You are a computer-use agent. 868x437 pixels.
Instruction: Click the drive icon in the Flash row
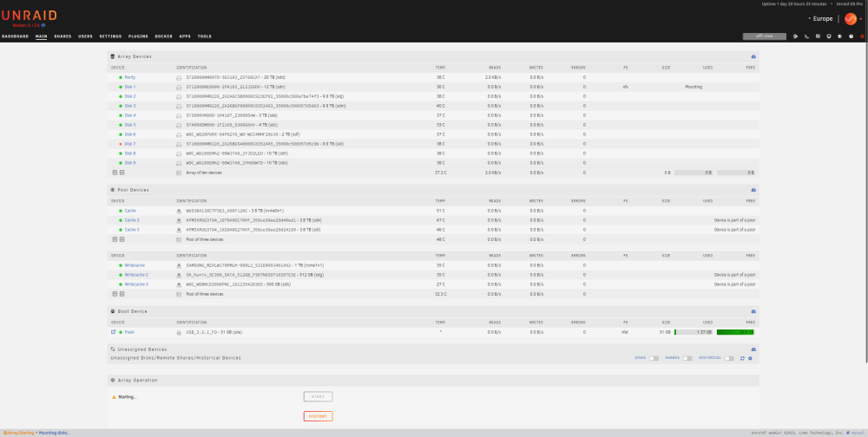pos(179,332)
